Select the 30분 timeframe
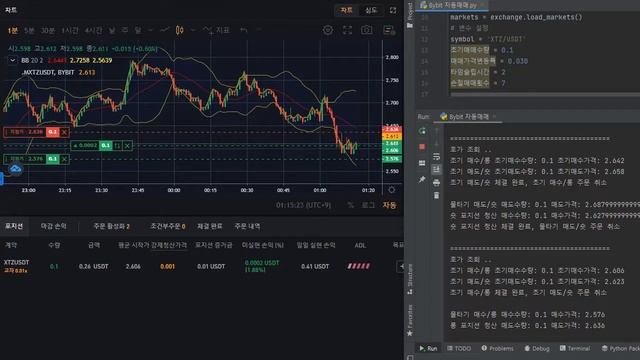The width and height of the screenshot is (640, 360). click(x=48, y=30)
